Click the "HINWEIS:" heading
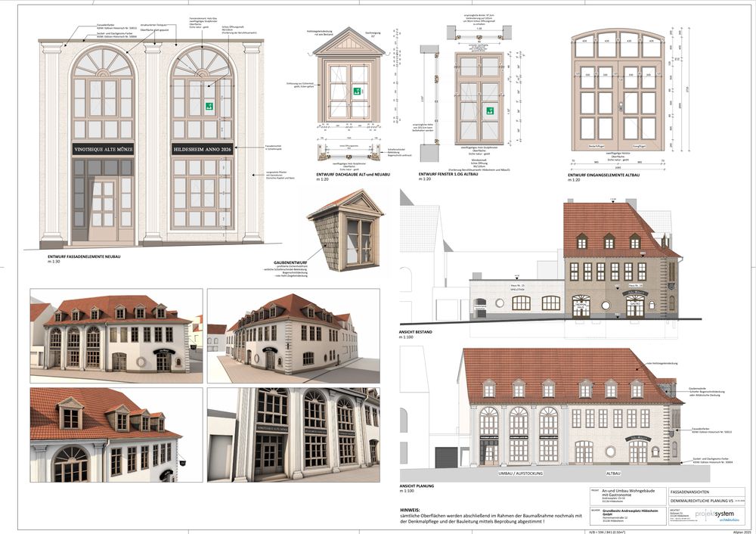Viewport: 756px width, 534px height. click(410, 510)
